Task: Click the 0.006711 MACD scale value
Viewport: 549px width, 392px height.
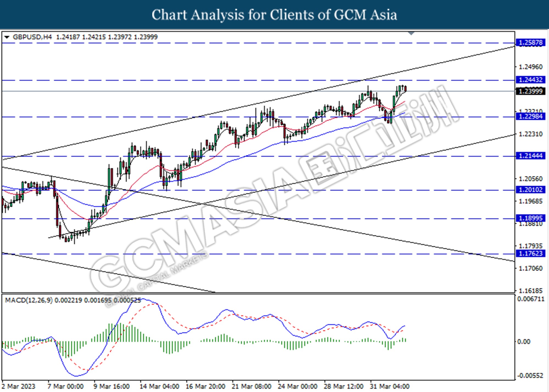Action: [x=531, y=299]
